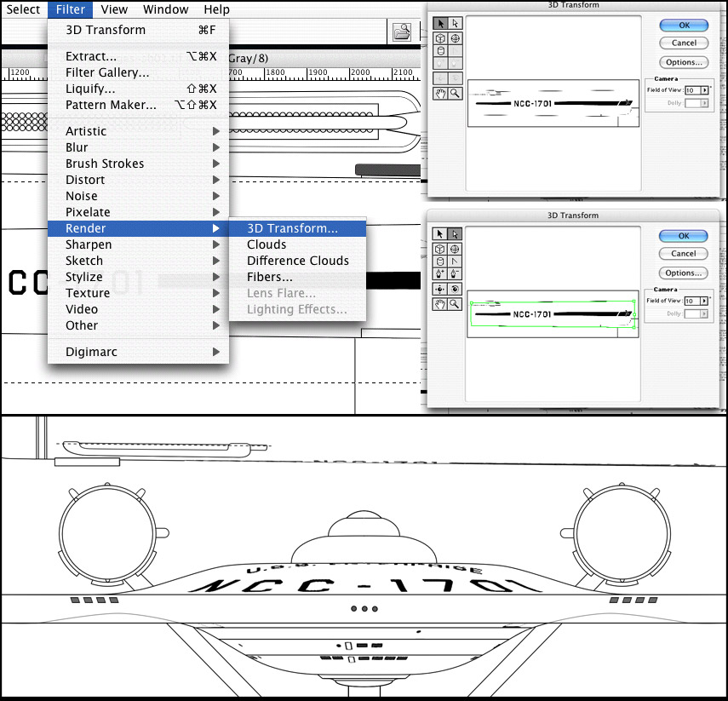This screenshot has width=728, height=701.
Task: Expand the Brush Strokes submenu
Action: coord(138,164)
